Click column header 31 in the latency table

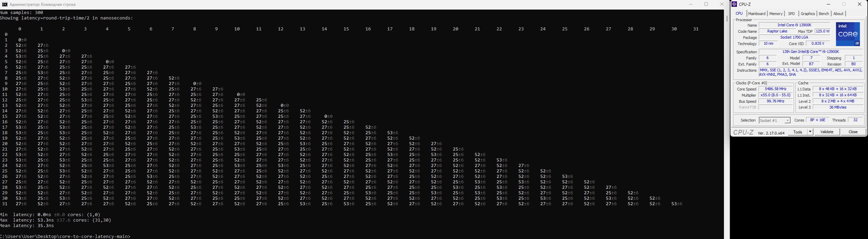pos(696,29)
